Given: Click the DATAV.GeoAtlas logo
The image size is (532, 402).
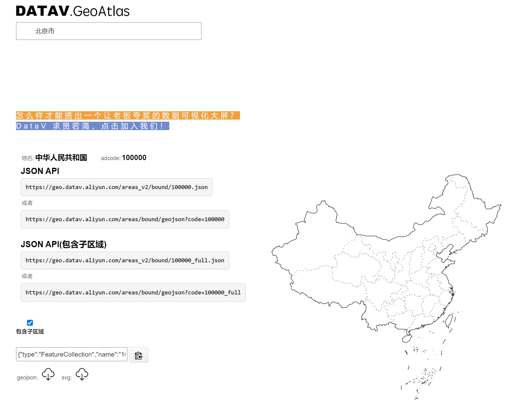Looking at the screenshot, I should 73,11.
